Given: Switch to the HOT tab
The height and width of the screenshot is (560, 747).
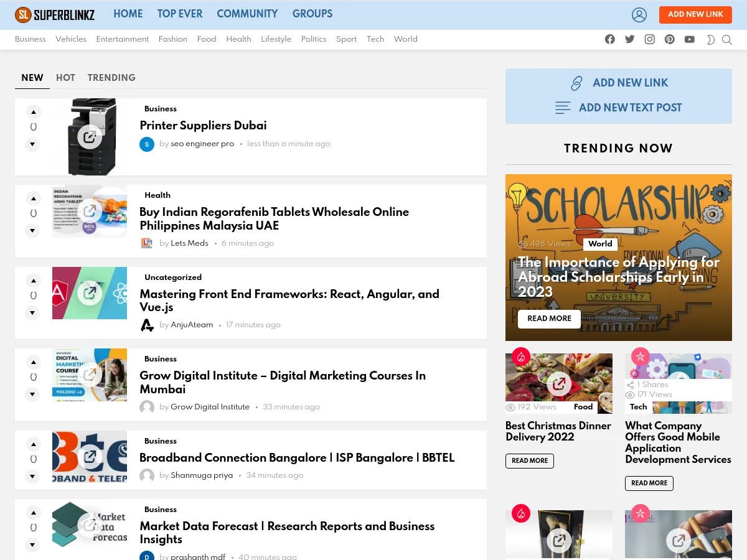Looking at the screenshot, I should pos(65,78).
